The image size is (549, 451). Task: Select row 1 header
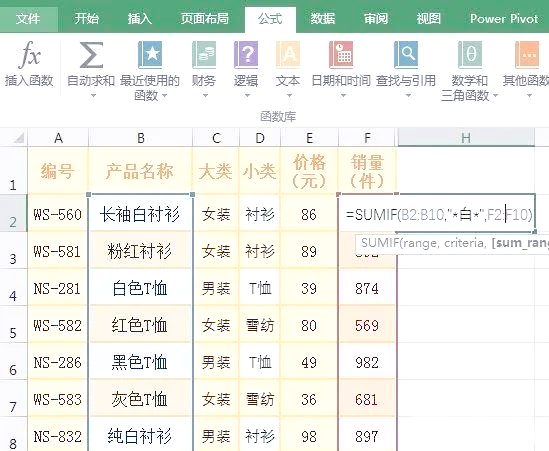tap(13, 171)
